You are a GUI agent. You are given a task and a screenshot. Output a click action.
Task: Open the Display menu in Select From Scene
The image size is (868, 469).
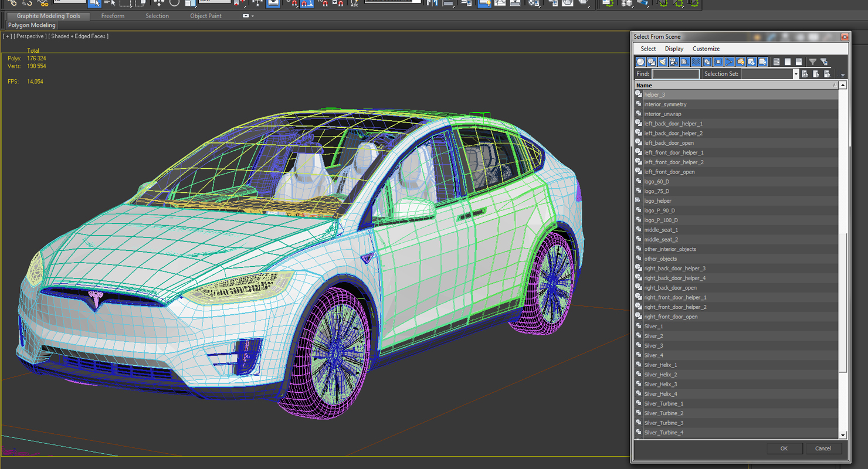pyautogui.click(x=674, y=49)
